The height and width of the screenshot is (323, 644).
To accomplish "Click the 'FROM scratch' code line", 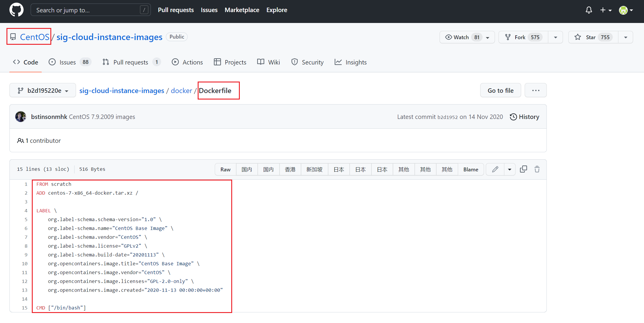I will [54, 184].
